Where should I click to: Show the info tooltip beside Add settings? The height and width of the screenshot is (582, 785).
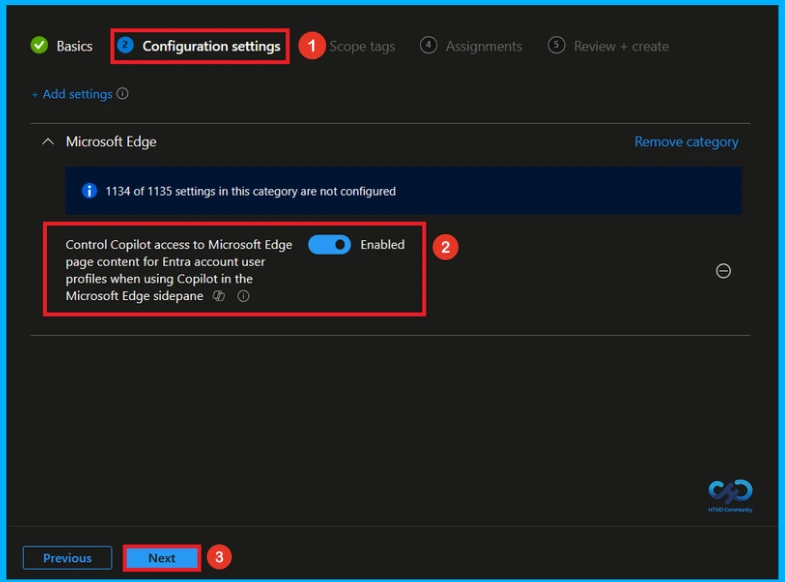(123, 94)
